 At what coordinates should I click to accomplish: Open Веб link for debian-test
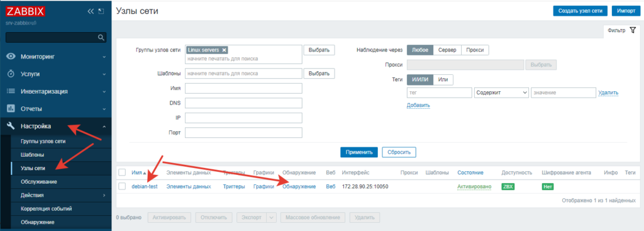point(331,186)
